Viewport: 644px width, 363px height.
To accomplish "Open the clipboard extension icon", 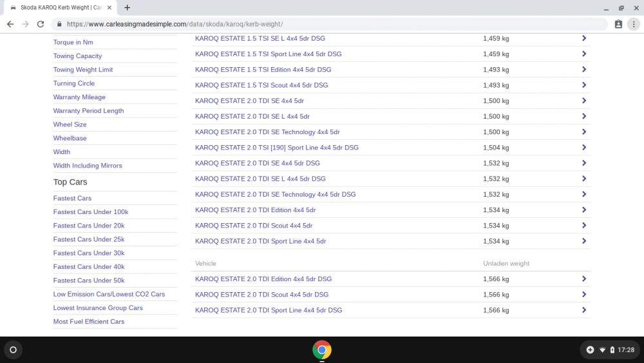I will (x=618, y=25).
